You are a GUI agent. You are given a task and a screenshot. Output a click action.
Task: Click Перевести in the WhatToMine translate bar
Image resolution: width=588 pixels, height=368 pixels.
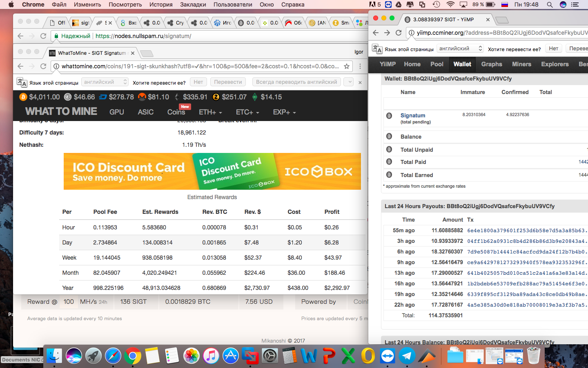point(228,82)
